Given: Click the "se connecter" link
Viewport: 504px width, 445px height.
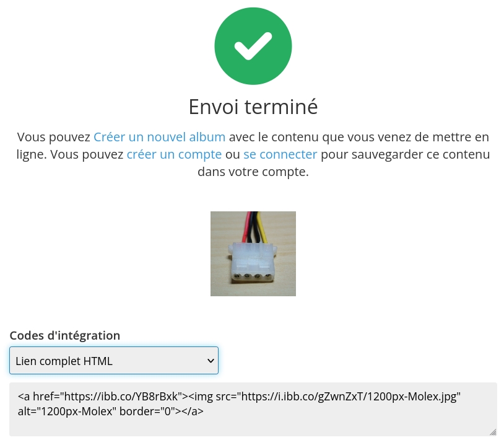Looking at the screenshot, I should (280, 154).
